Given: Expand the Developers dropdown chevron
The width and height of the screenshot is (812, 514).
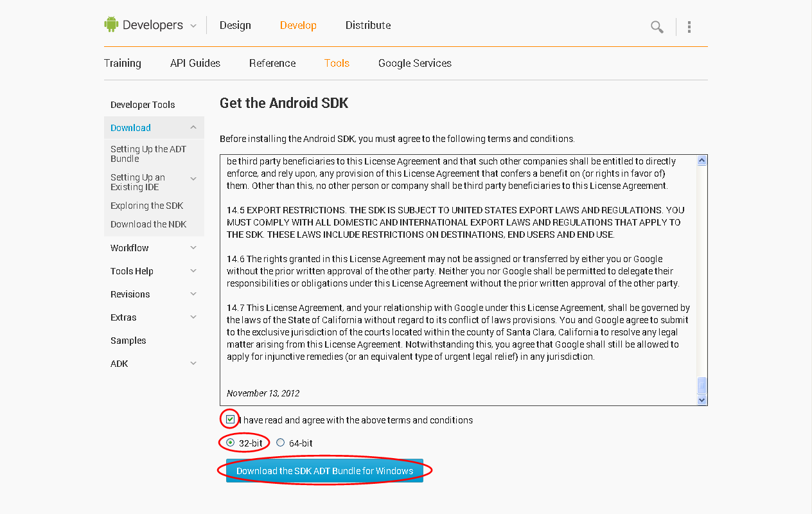Looking at the screenshot, I should point(193,26).
